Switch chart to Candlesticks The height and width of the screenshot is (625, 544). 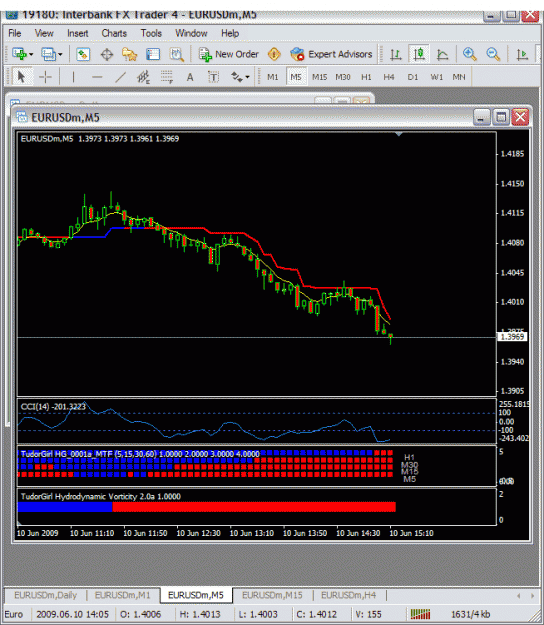(418, 54)
